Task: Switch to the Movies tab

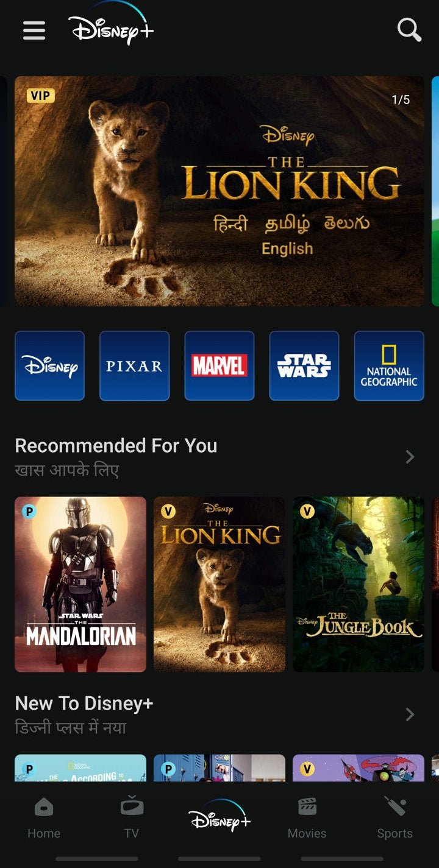Action: click(x=307, y=819)
